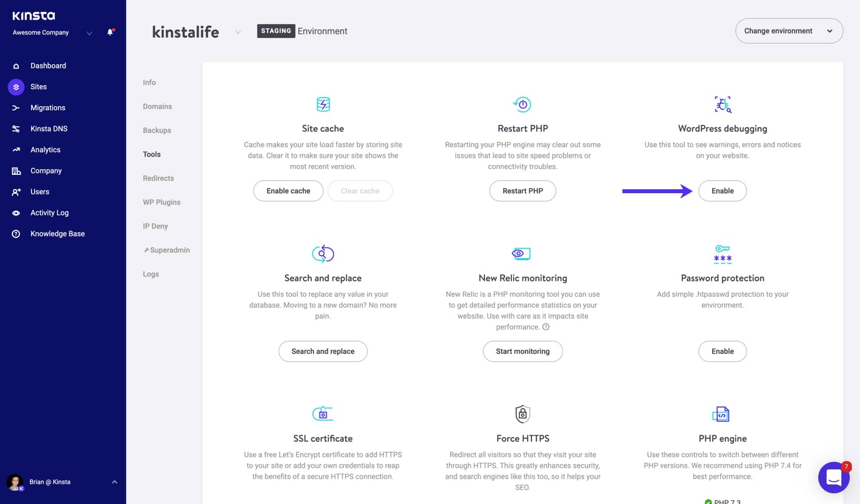Click the WordPress debugging bug icon
Image resolution: width=860 pixels, height=504 pixels.
point(722,104)
